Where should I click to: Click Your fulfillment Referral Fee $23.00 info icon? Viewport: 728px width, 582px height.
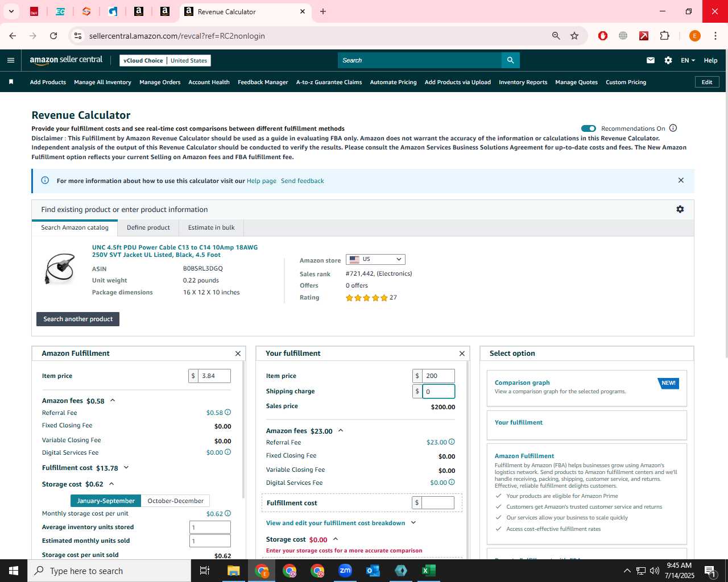click(x=452, y=442)
